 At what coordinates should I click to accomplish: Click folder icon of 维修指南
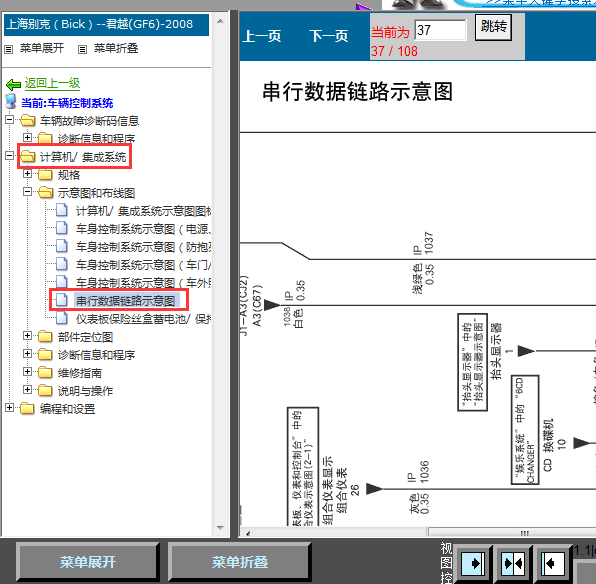click(45, 373)
